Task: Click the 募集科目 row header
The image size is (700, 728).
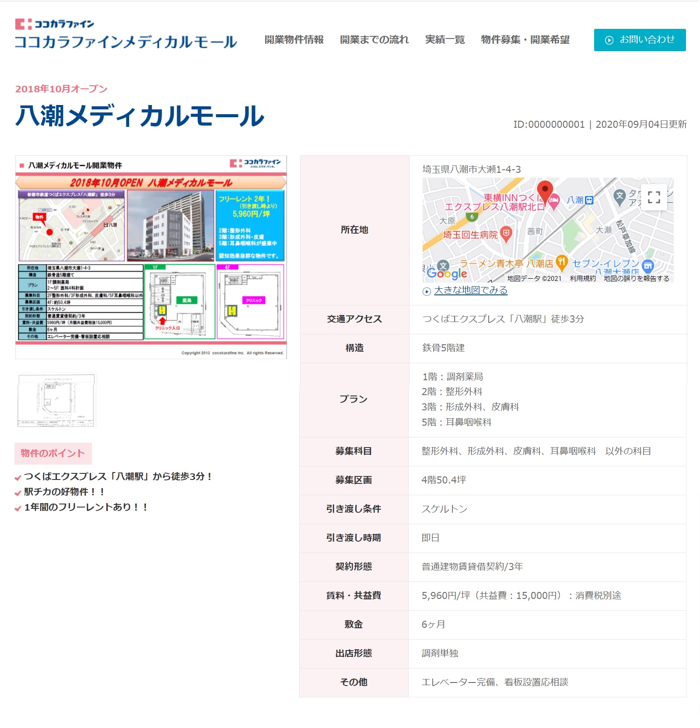Action: tap(353, 451)
